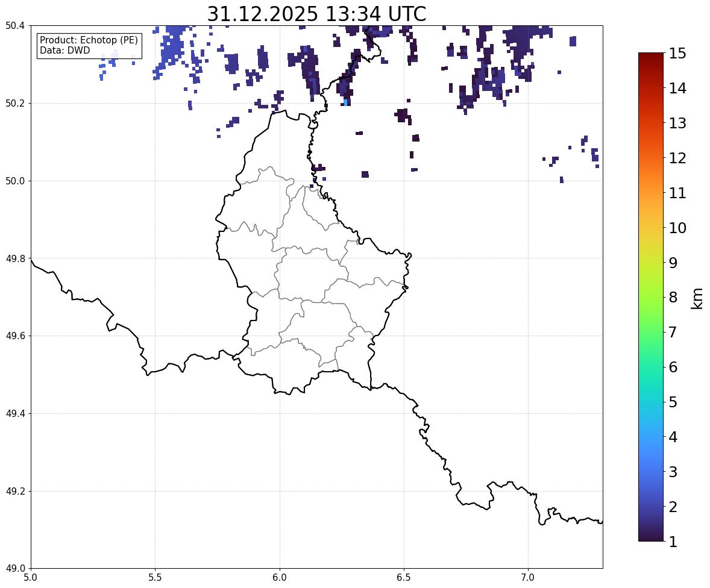Screen dimensions: 710x588
Task: Click the y-axis tick label 49.2
Action: coord(15,491)
